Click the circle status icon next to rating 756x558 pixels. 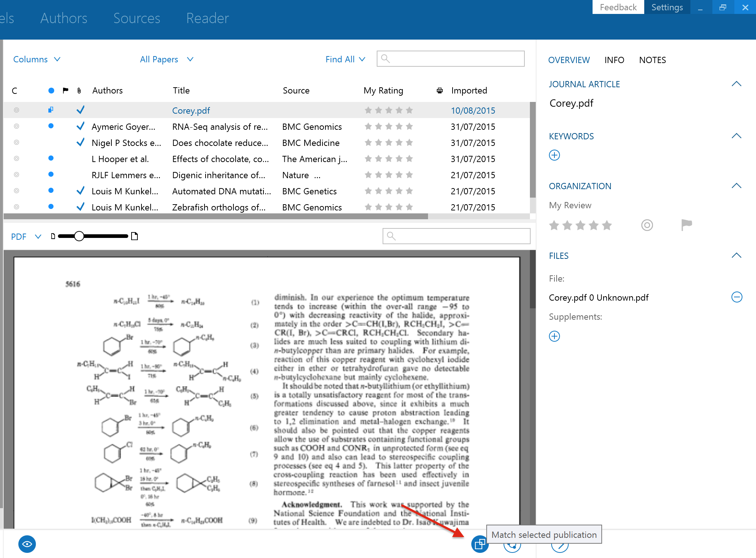[647, 224]
